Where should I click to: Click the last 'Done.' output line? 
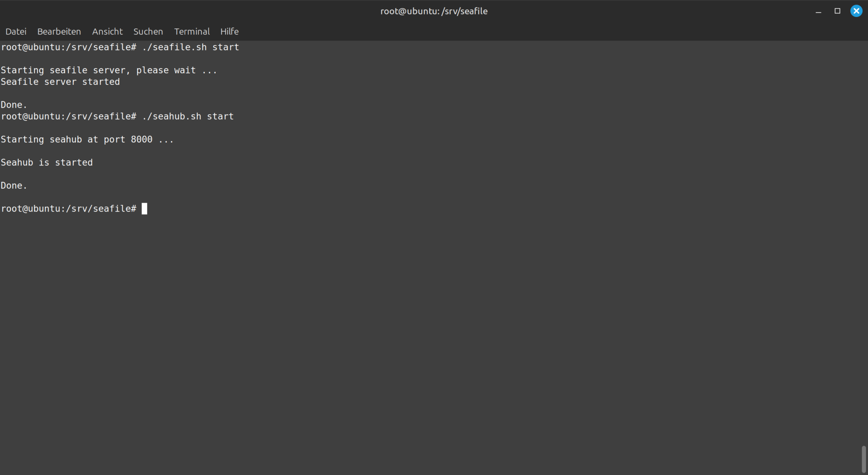(x=14, y=186)
